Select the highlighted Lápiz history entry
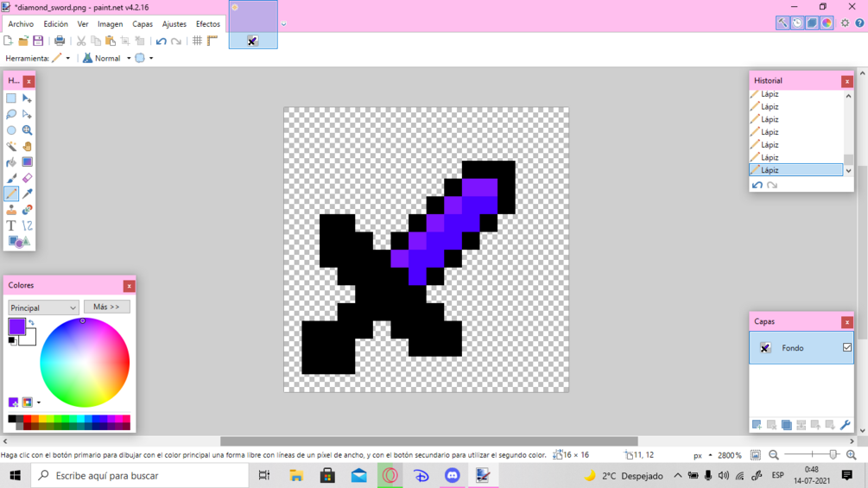Screen dimensions: 868x488 796,170
